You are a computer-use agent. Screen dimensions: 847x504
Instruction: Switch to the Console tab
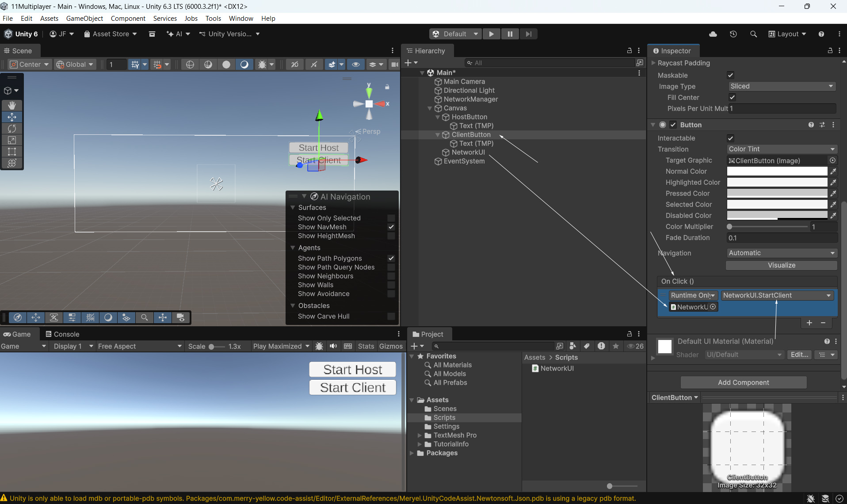[62, 334]
